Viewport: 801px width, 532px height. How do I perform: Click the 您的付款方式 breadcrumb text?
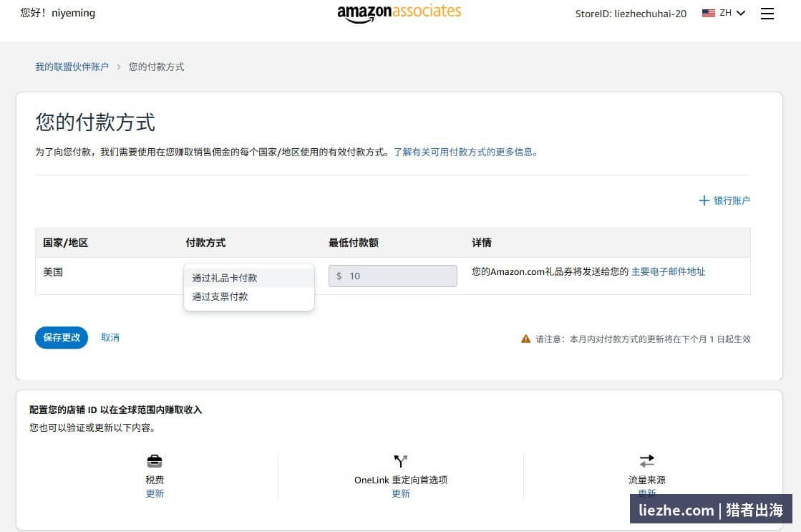click(x=156, y=67)
